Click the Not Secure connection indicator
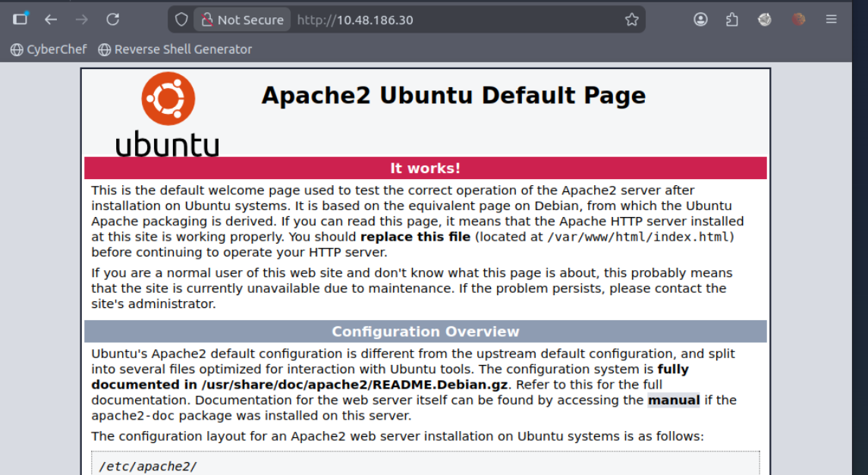This screenshot has width=868, height=475. pyautogui.click(x=243, y=20)
